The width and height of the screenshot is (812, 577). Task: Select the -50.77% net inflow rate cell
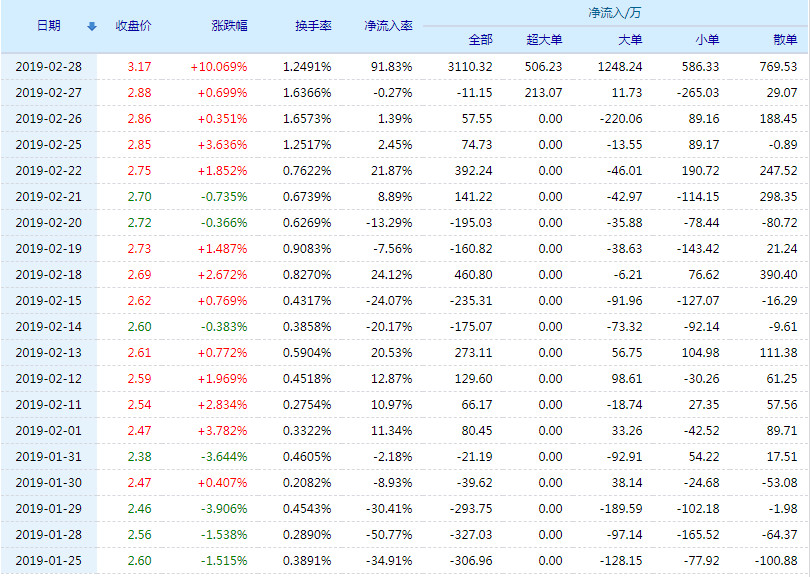tap(388, 535)
